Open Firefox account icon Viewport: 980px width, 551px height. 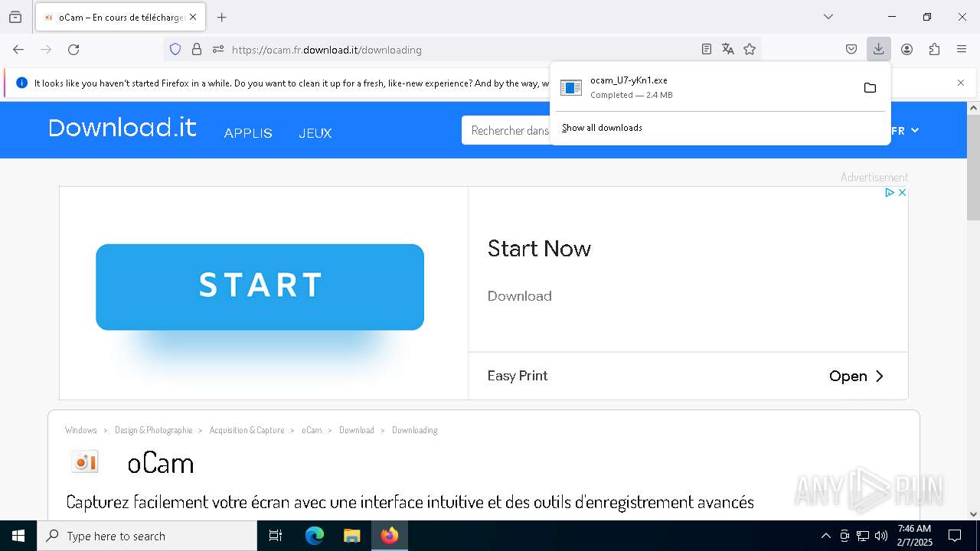coord(906,50)
